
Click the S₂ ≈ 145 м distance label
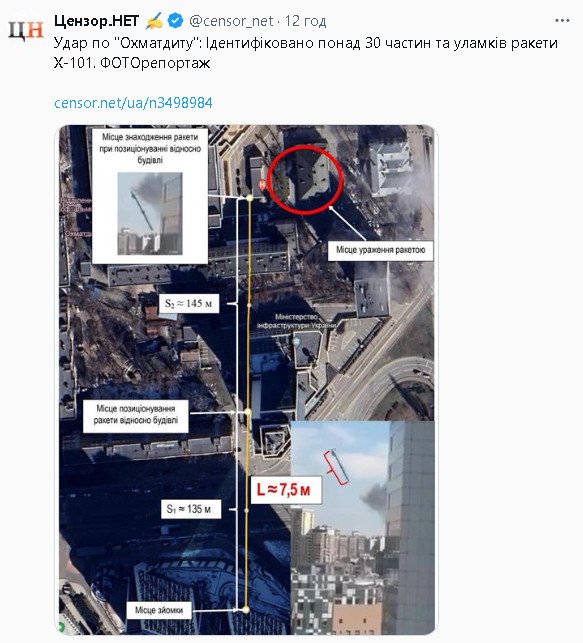(188, 303)
